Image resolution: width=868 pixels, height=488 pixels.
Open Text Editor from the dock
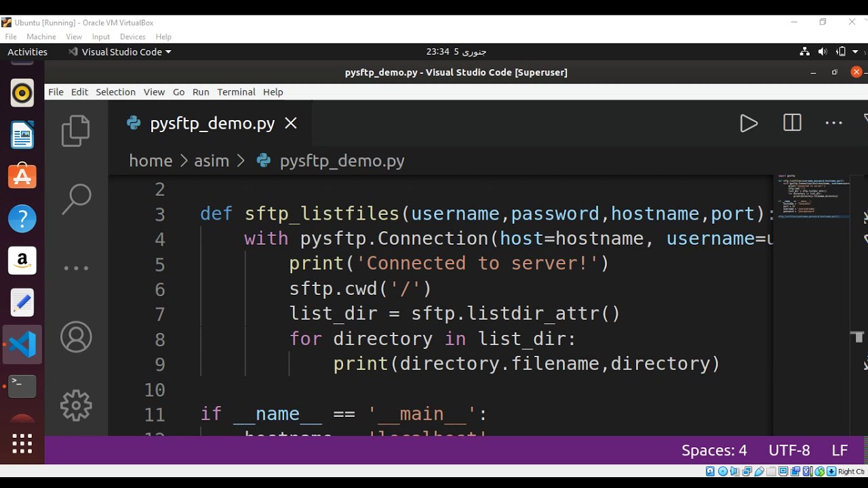[x=22, y=302]
